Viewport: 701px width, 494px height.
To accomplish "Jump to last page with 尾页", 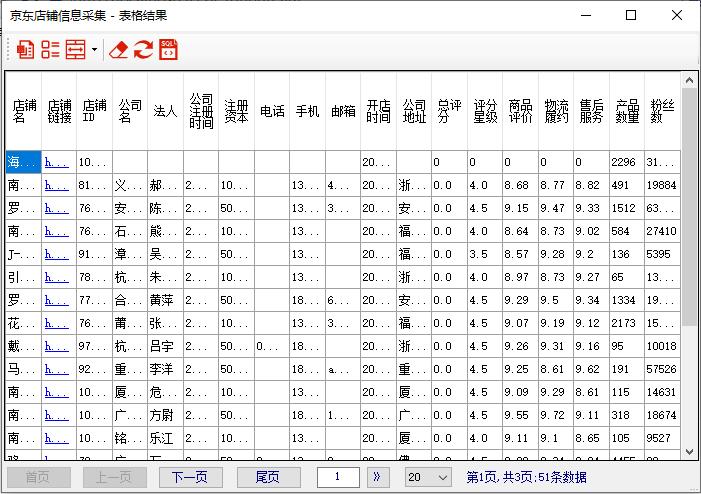I will tap(267, 477).
